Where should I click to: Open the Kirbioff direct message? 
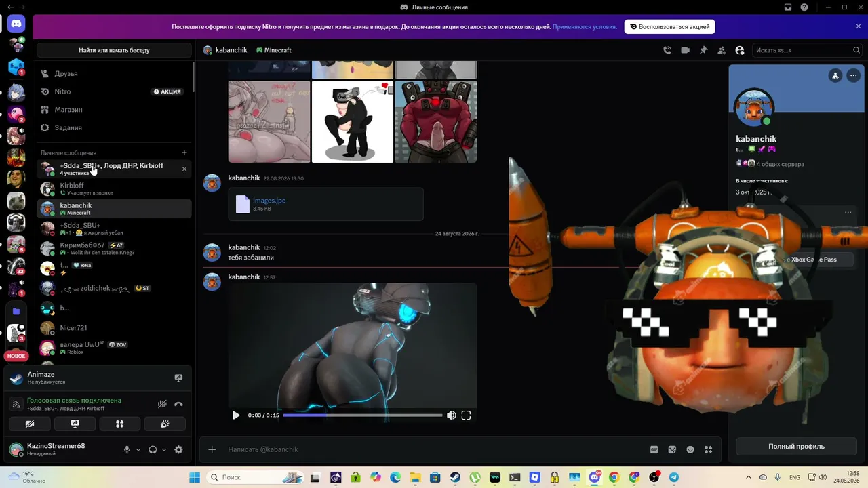(114, 189)
